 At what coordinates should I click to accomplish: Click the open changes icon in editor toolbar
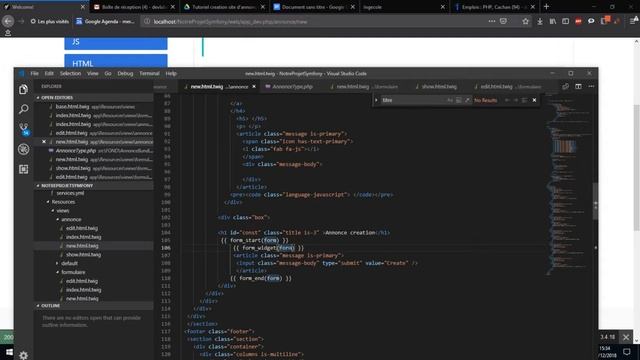[565, 87]
